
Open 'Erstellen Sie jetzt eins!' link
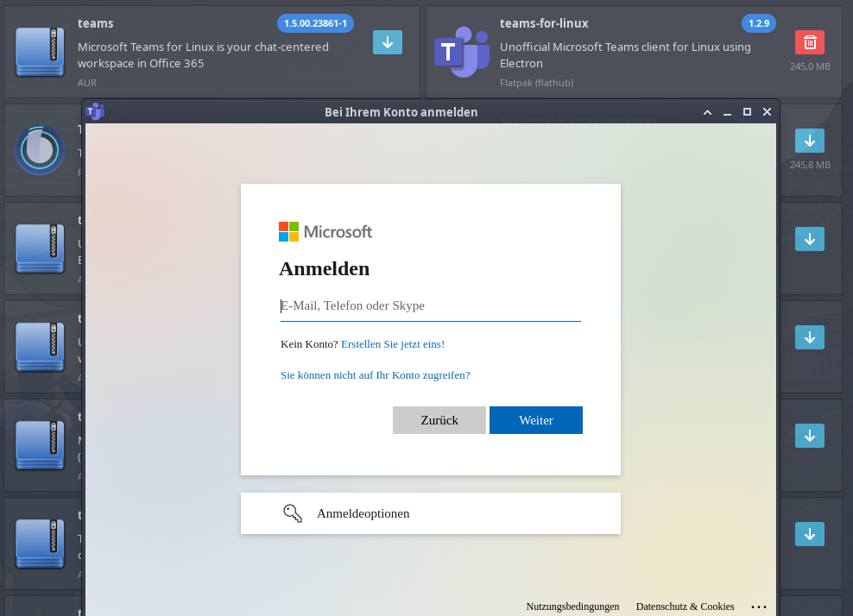pyautogui.click(x=393, y=344)
